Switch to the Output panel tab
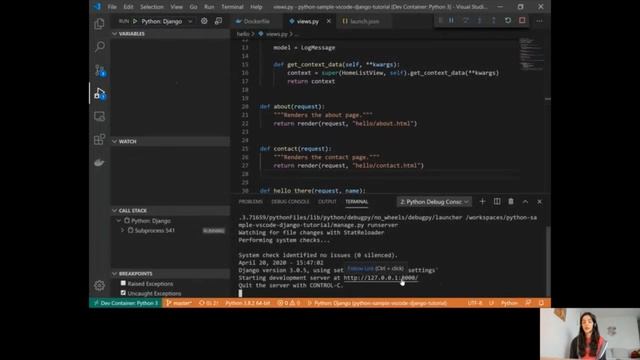 click(327, 202)
